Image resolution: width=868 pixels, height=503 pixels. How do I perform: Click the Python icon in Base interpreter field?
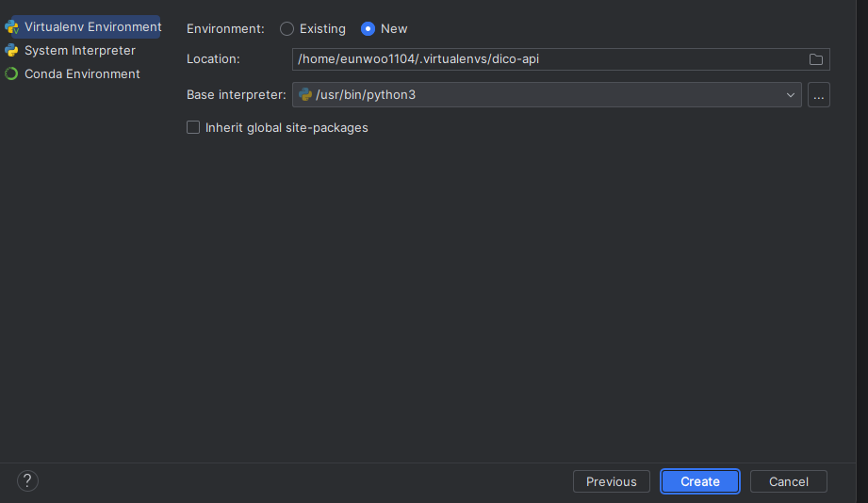(x=305, y=94)
